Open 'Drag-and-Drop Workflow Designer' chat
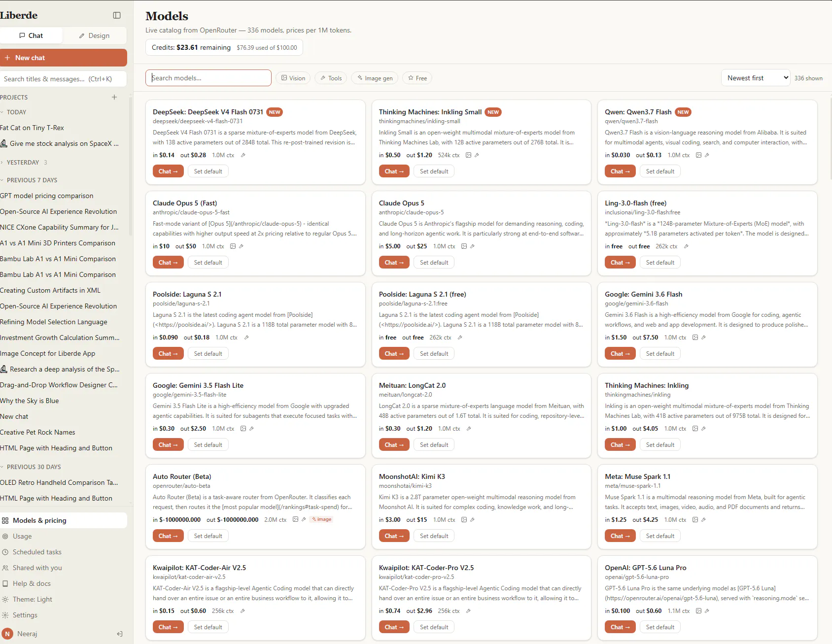Screen dimensions: 832x644 click(x=63, y=385)
